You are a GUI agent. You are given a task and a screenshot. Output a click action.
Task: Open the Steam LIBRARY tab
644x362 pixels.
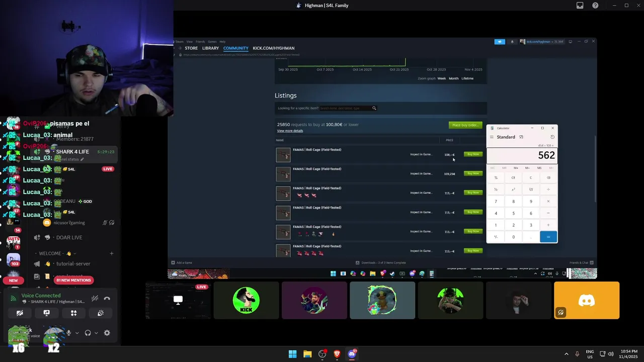coord(210,48)
